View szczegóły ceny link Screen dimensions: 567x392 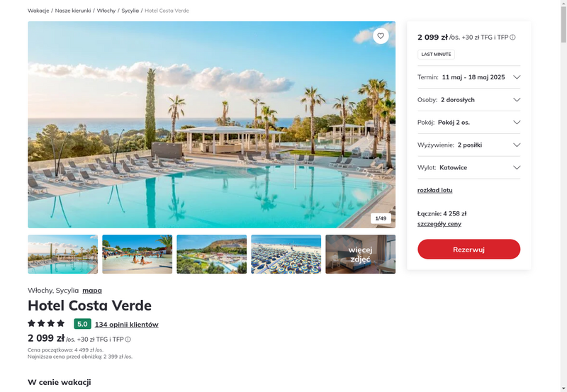tap(439, 224)
